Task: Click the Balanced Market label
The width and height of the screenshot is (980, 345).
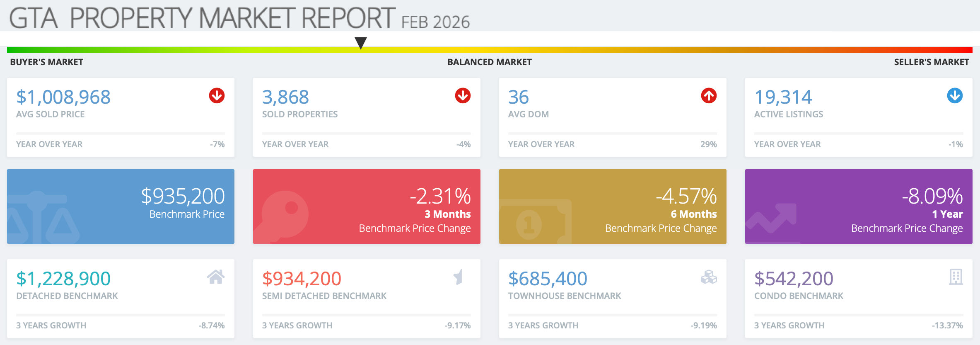Action: 489,62
